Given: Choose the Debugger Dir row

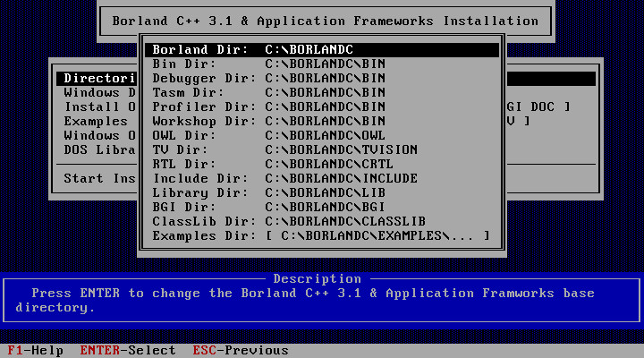Looking at the screenshot, I should pyautogui.click(x=322, y=79).
